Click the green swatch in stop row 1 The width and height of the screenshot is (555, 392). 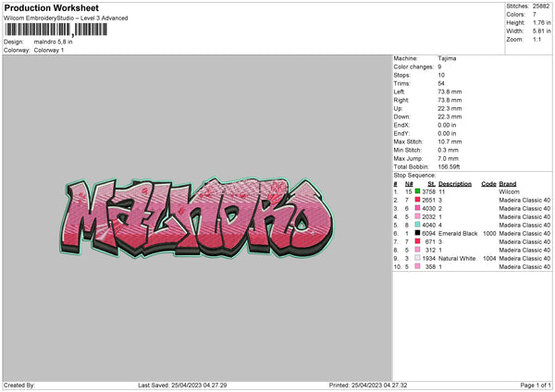tap(417, 191)
